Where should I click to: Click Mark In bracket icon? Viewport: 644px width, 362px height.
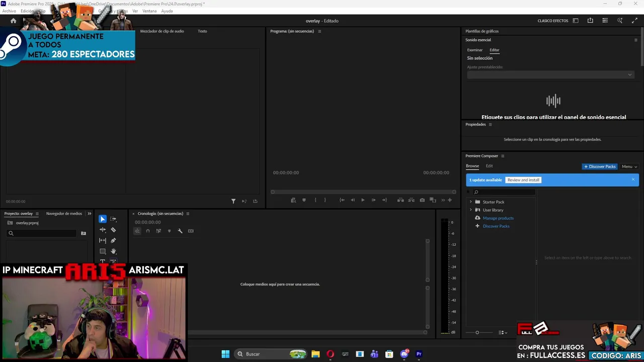[x=315, y=200]
